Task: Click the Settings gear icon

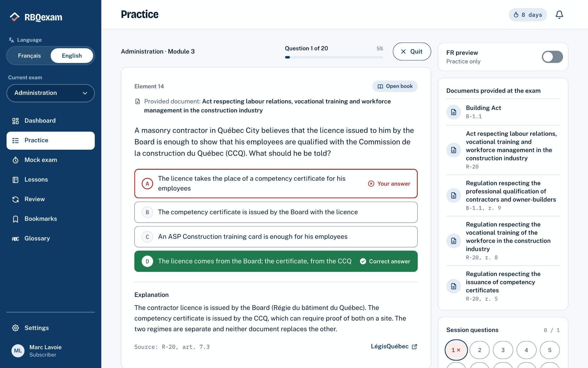Action: [x=15, y=328]
